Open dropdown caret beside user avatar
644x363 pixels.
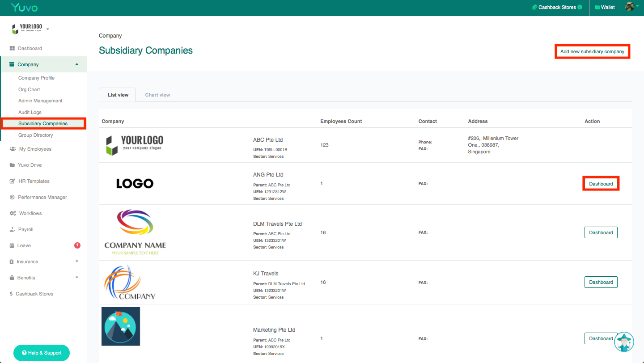coord(637,6)
